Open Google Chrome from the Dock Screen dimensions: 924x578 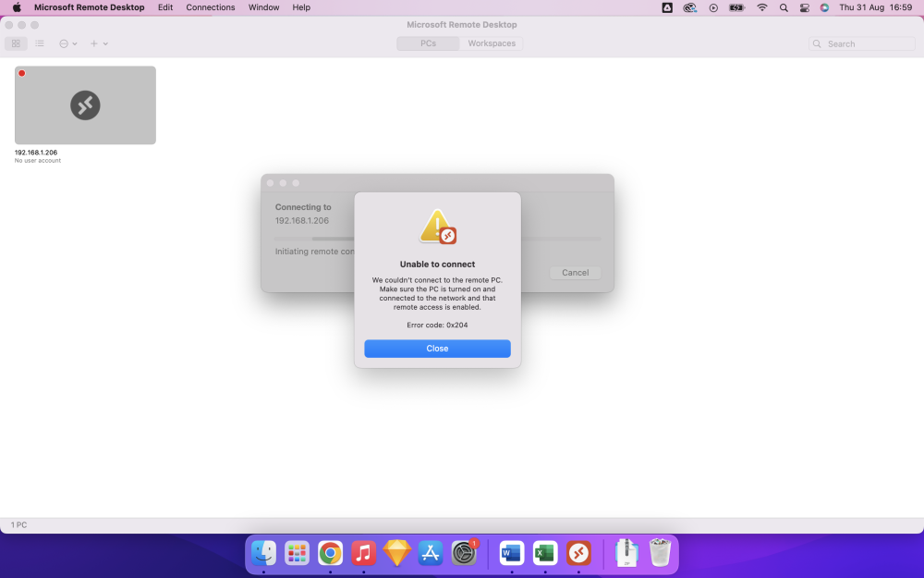point(330,553)
